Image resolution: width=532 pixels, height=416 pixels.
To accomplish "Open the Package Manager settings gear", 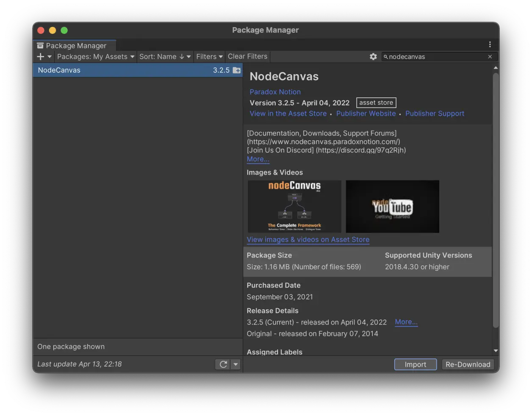I will 373,56.
